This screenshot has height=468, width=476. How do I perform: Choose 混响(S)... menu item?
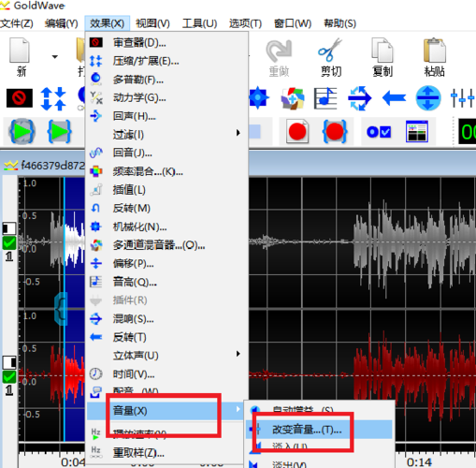coord(166,318)
